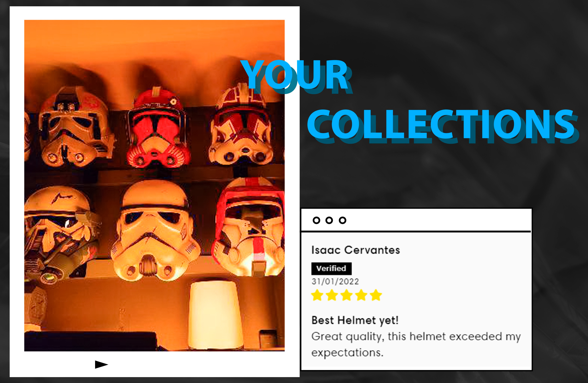Click the first yellow rating star
The image size is (588, 383).
click(x=317, y=295)
